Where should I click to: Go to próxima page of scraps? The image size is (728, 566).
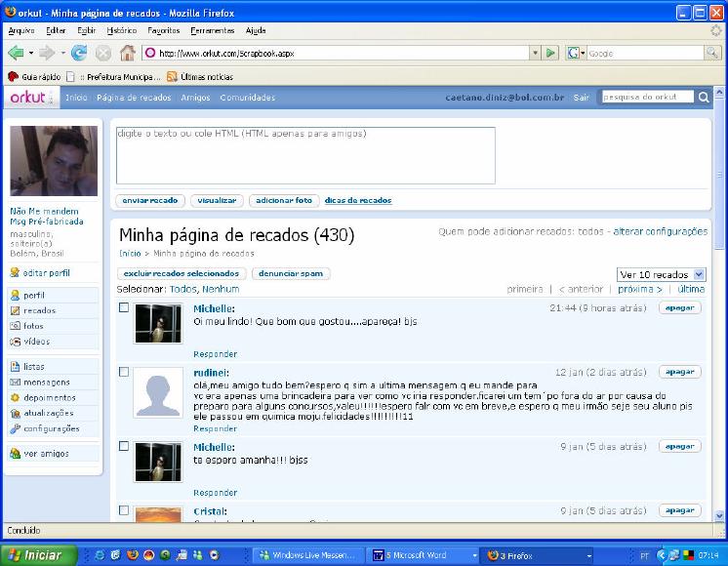640,289
